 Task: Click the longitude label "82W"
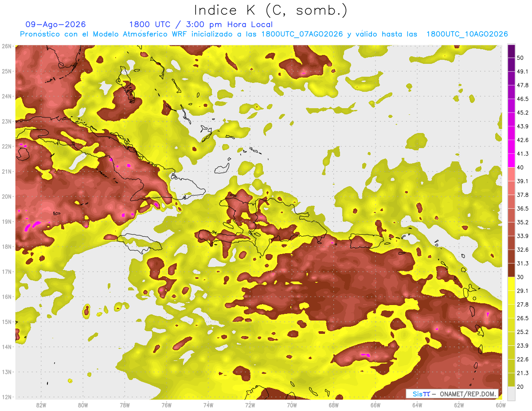coord(41,405)
